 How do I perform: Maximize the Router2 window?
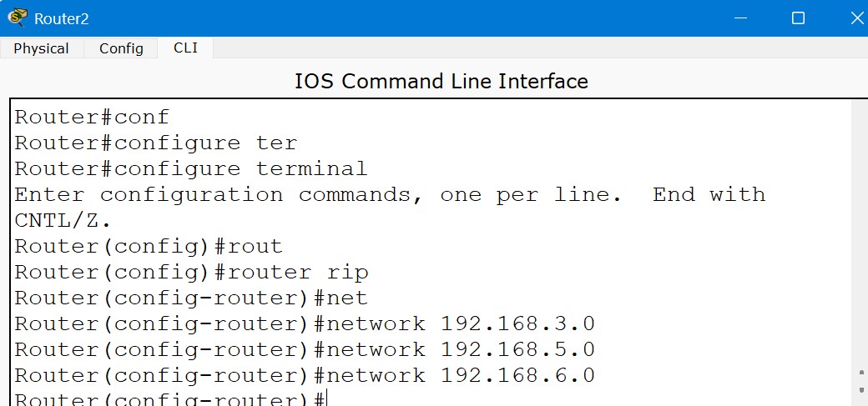798,18
